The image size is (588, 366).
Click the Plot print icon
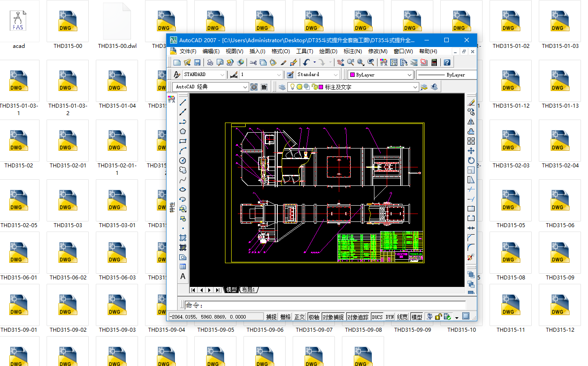(x=210, y=62)
